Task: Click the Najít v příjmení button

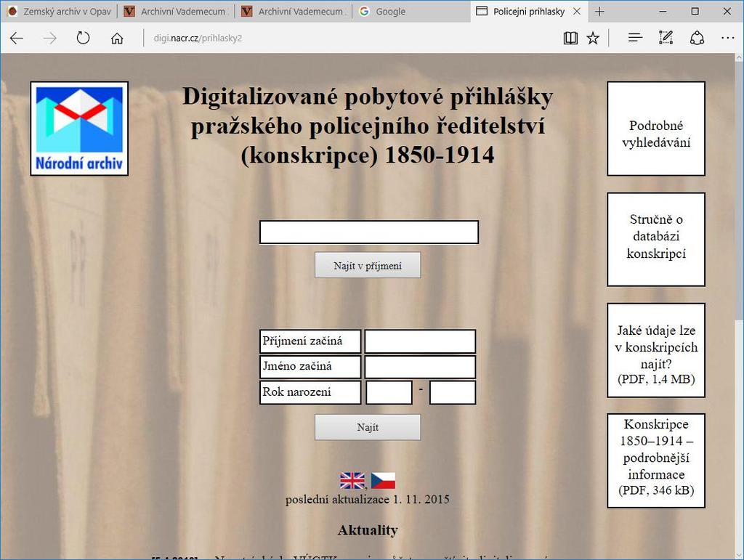Action: [367, 265]
